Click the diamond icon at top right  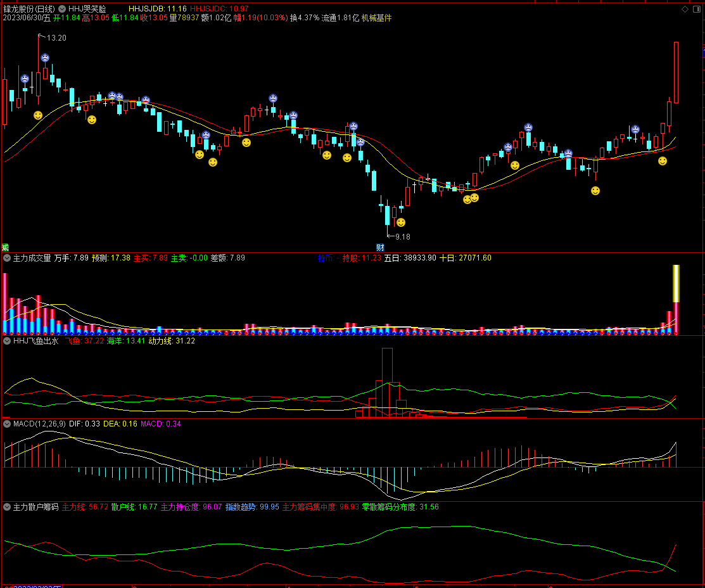(x=685, y=10)
